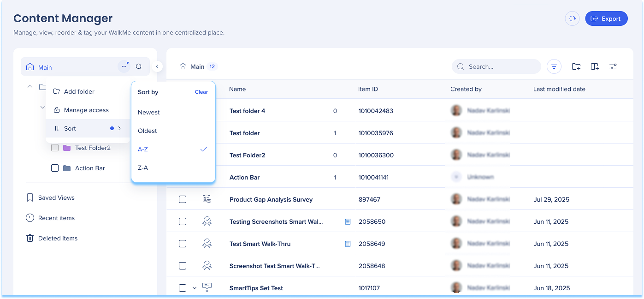Check the Action Bar folder checkbox
The width and height of the screenshot is (644, 299).
(x=55, y=168)
